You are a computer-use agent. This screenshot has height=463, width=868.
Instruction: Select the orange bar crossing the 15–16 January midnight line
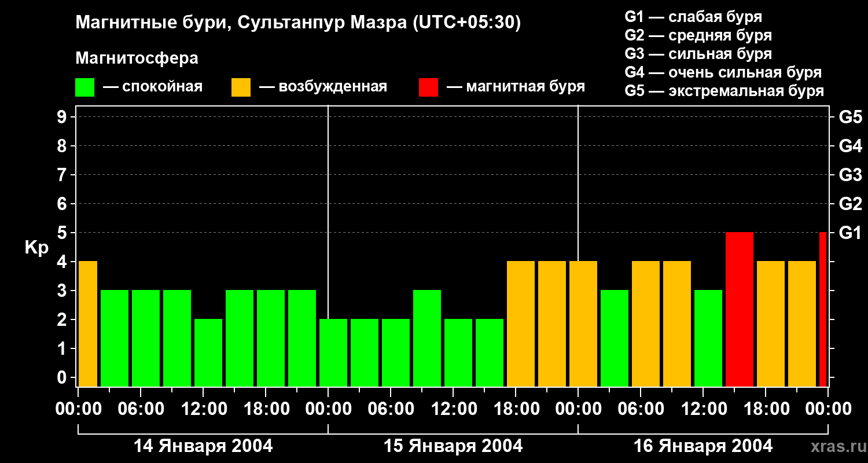tap(583, 324)
